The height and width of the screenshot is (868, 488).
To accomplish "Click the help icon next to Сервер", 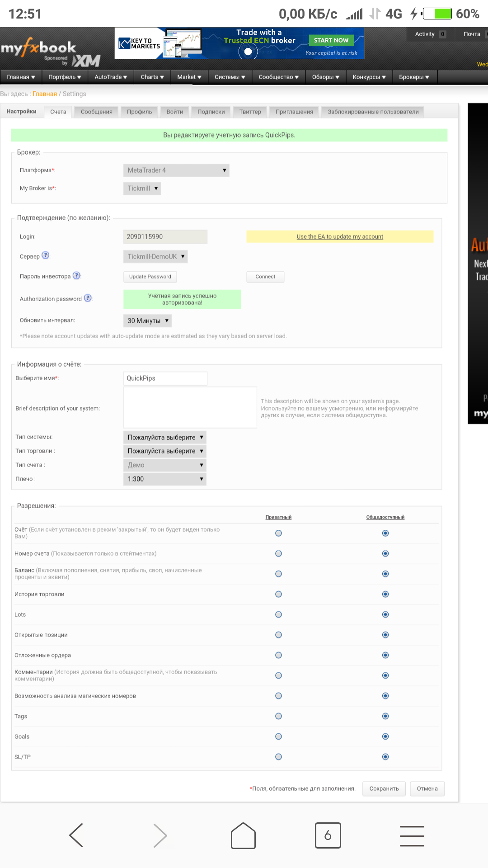I will 46,255.
